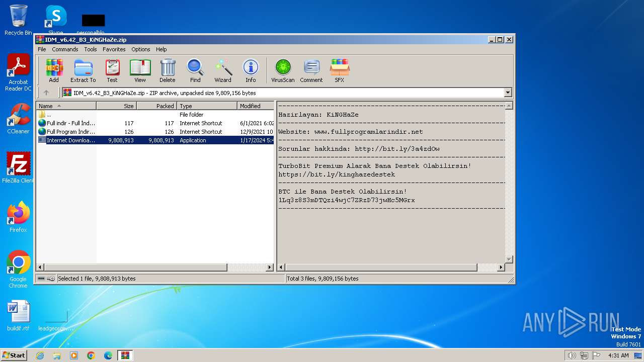
Task: Click the key icon in status bar
Action: point(51,279)
